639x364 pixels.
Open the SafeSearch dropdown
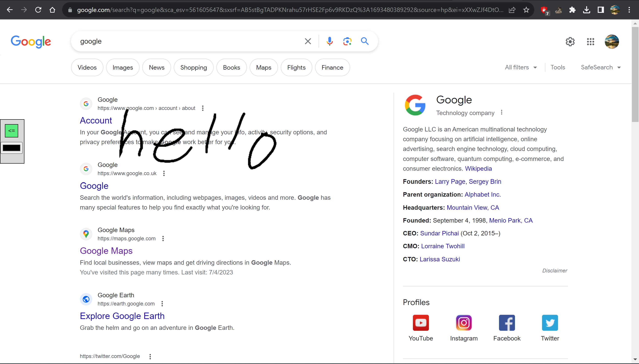(x=600, y=67)
